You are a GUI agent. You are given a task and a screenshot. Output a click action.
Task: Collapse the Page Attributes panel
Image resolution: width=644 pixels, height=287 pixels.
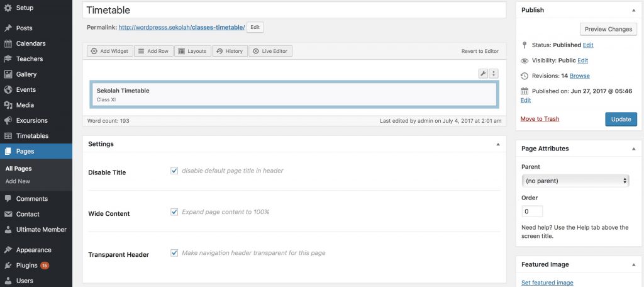point(634,149)
